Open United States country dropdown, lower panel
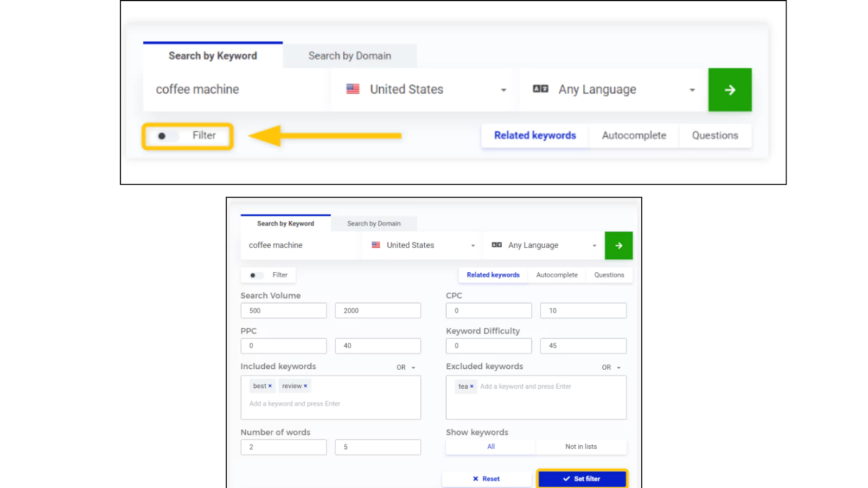868x488 pixels. 421,246
